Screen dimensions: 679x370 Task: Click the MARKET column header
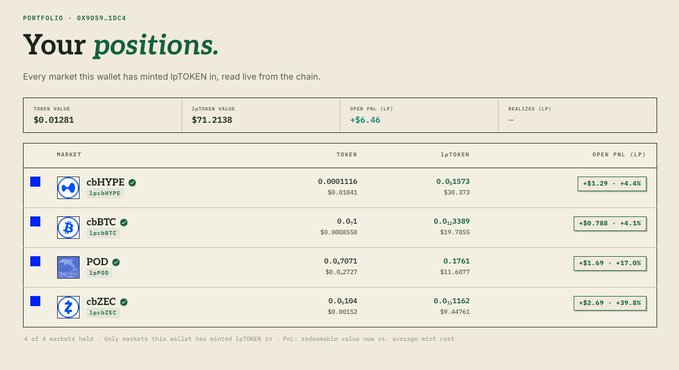pyautogui.click(x=69, y=155)
